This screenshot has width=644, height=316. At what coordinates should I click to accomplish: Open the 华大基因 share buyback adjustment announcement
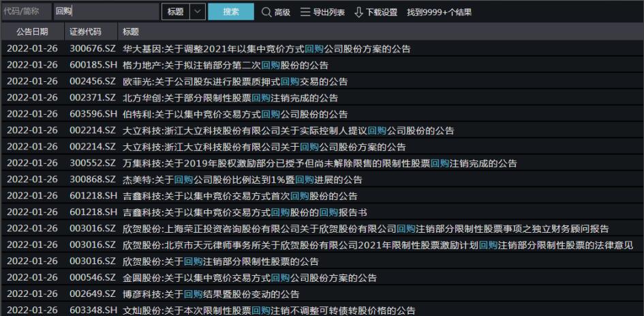pyautogui.click(x=266, y=49)
